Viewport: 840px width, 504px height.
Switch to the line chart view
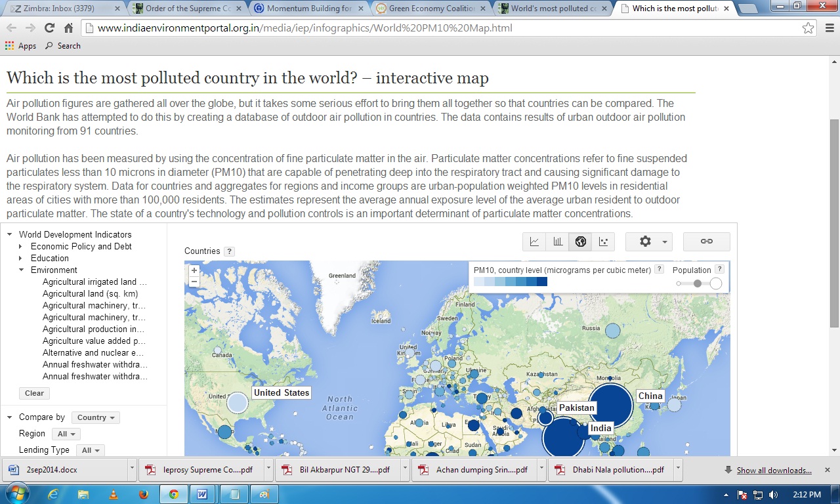[534, 241]
